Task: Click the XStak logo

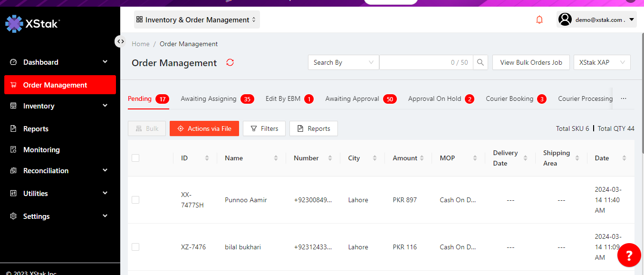Action: coord(32,23)
